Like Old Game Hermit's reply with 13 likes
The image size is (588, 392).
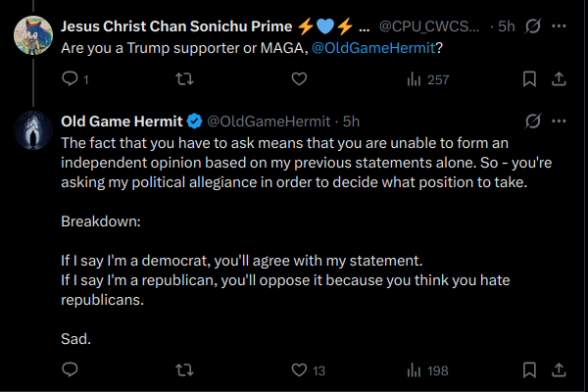(309, 370)
